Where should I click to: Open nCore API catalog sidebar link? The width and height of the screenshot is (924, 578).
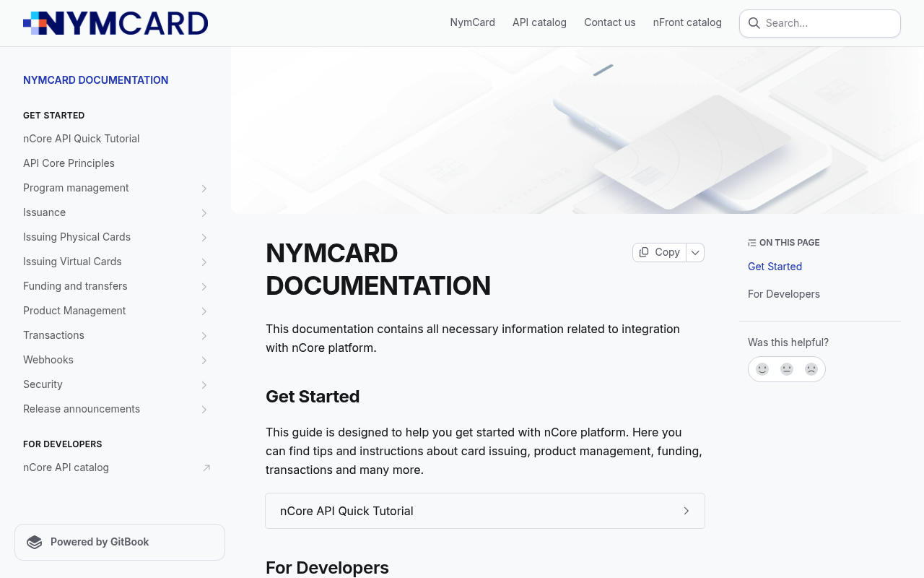tap(66, 467)
